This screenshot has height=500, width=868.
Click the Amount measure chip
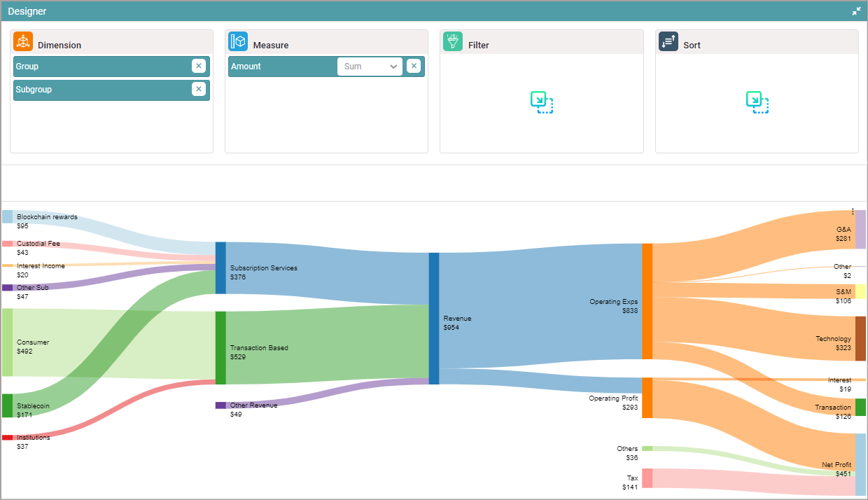[x=280, y=67]
